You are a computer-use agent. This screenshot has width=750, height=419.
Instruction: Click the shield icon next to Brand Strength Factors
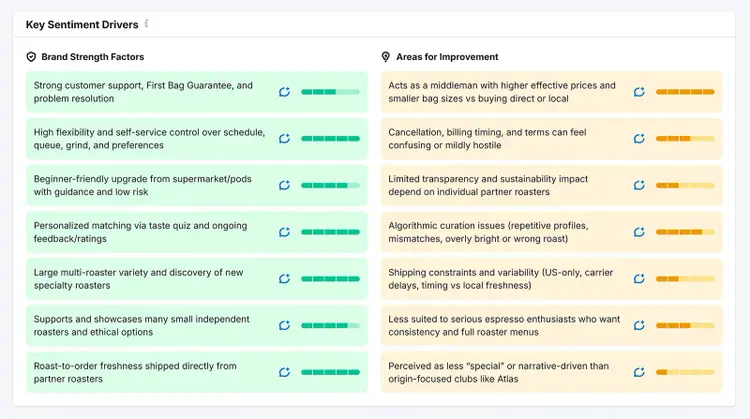point(31,57)
